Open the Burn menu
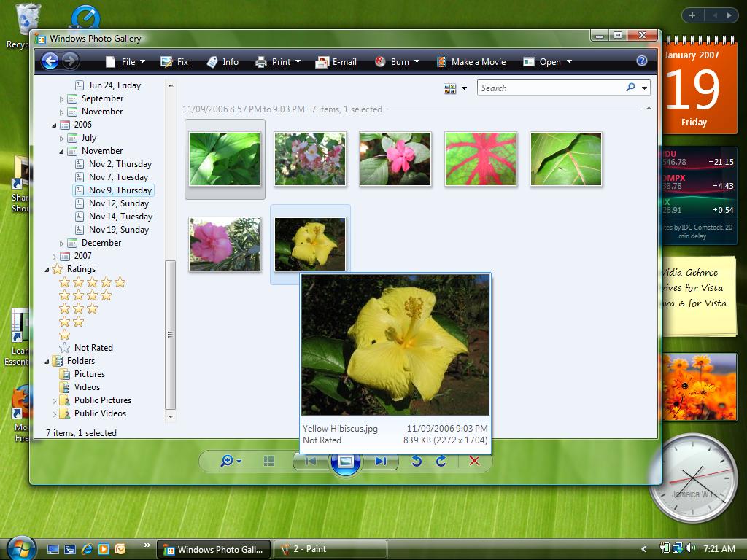747x560 pixels. 397,62
